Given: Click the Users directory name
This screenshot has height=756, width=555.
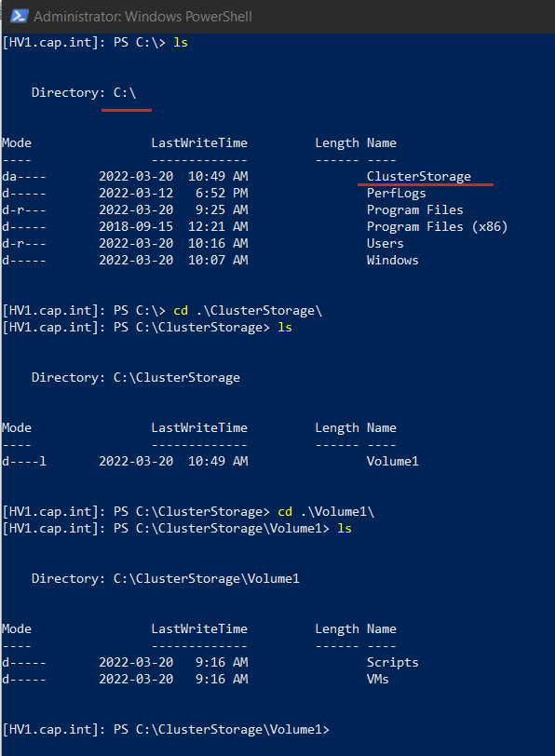Looking at the screenshot, I should (385, 244).
